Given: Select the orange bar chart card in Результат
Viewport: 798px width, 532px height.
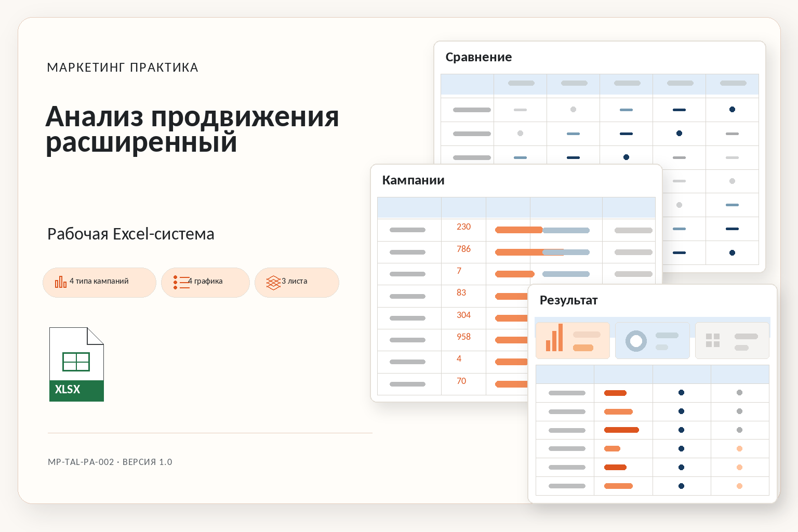Looking at the screenshot, I should click(573, 340).
